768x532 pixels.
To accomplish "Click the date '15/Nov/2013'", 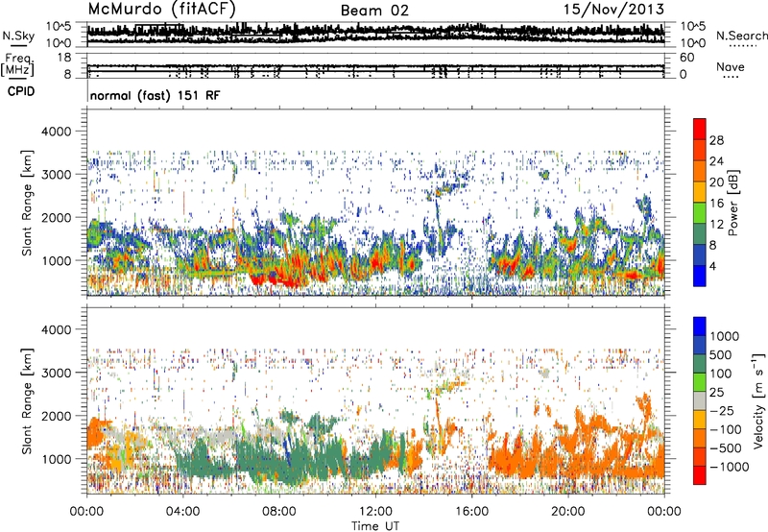I will [613, 9].
